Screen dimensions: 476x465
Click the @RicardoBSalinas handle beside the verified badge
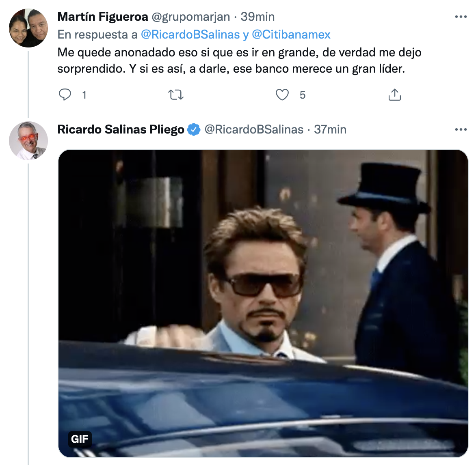tap(254, 130)
